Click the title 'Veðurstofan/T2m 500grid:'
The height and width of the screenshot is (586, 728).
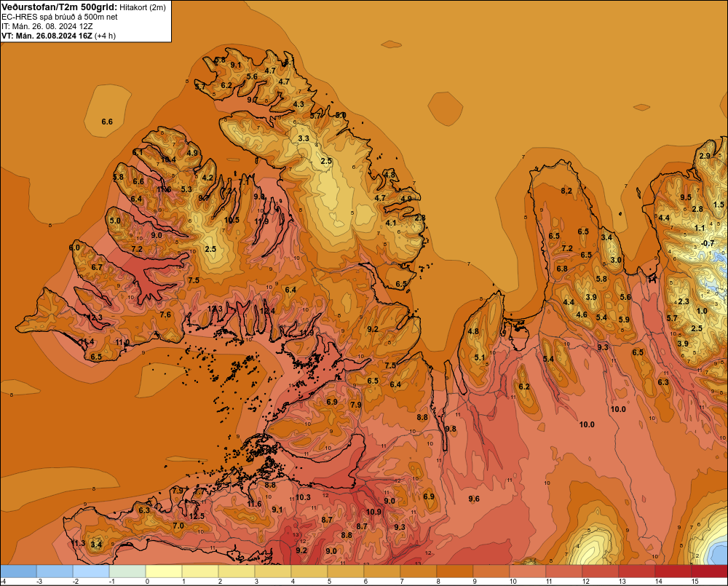pyautogui.click(x=60, y=7)
